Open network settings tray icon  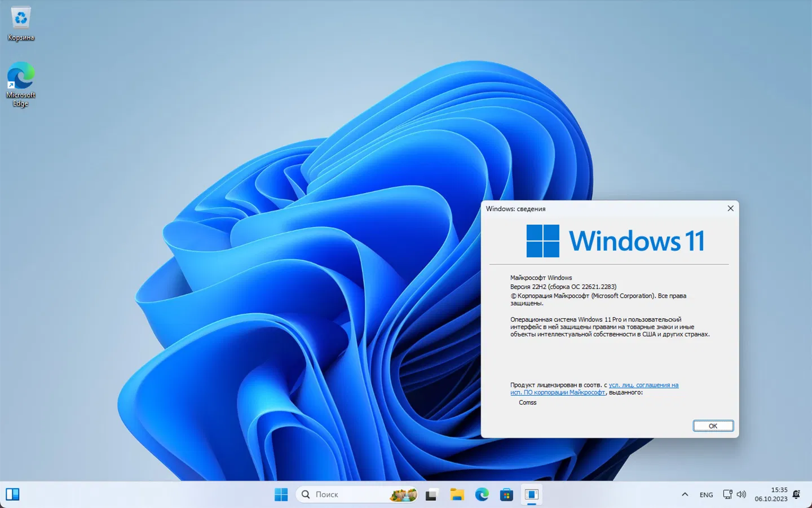pyautogui.click(x=727, y=494)
